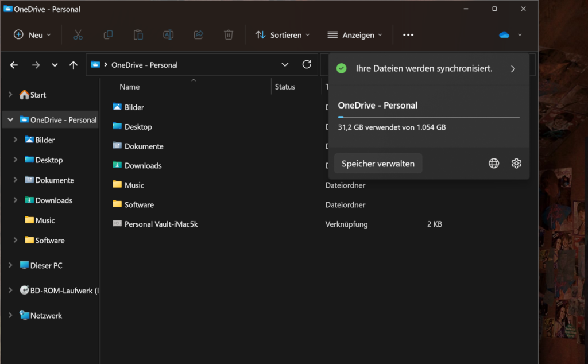Click Verknüpfung type cell of Personal Vault
Screen dimensions: 588x364
tap(346, 224)
